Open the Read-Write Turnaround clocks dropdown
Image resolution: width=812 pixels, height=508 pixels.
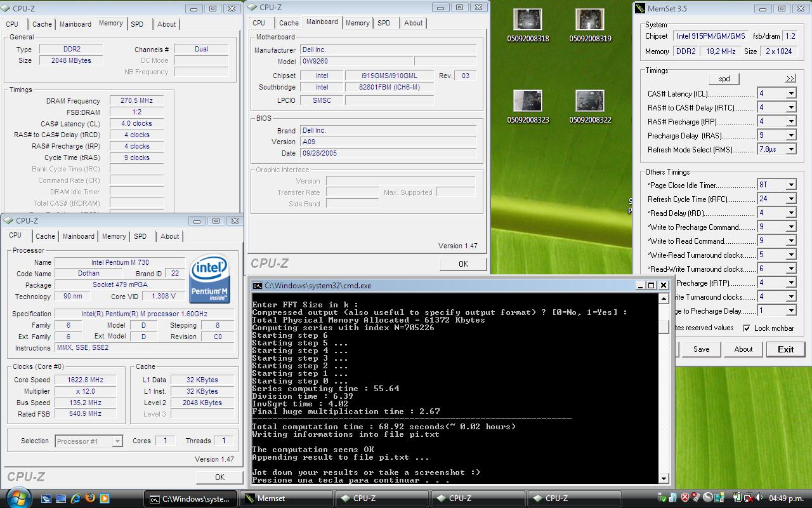pos(790,269)
